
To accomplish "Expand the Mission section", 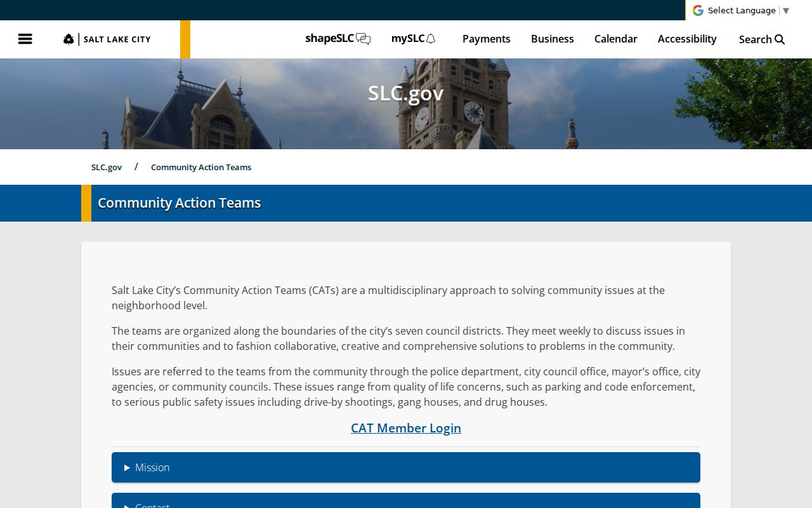I will coord(406,467).
